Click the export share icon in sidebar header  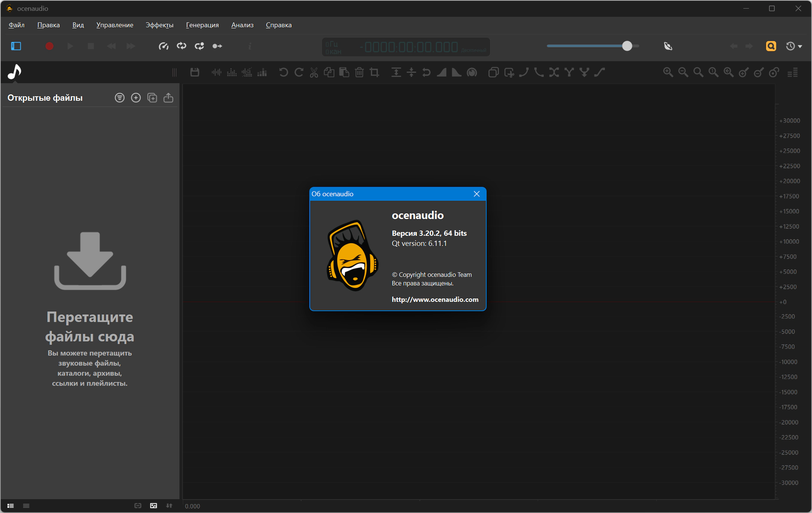tap(168, 98)
